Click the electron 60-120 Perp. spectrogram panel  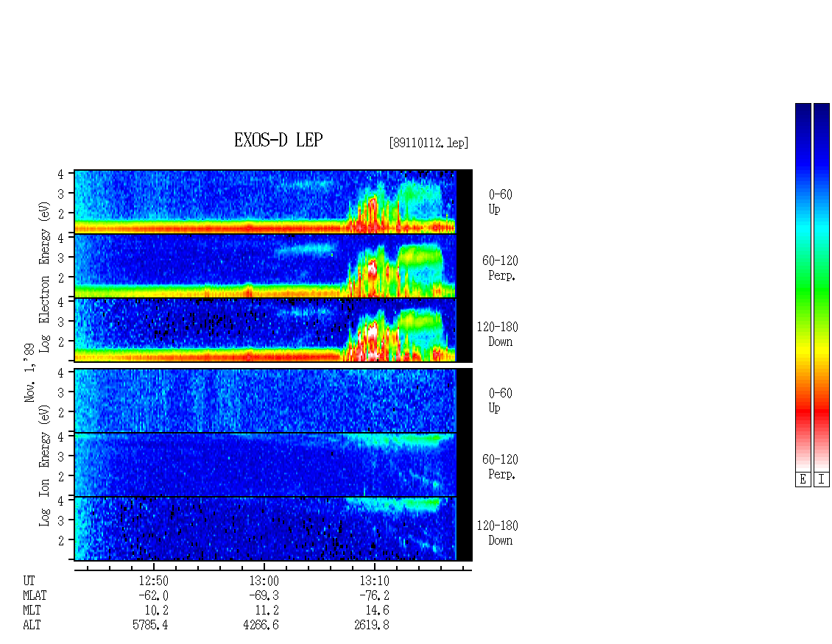(273, 266)
